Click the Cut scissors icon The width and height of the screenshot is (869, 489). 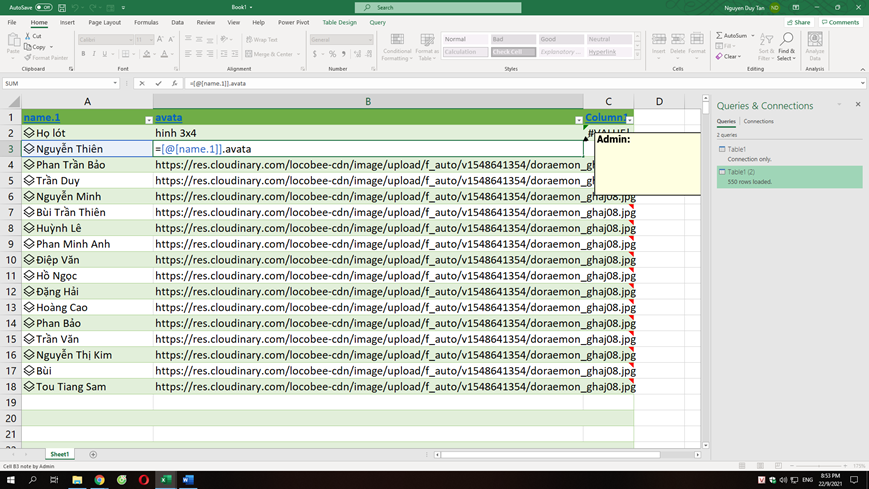tap(28, 36)
